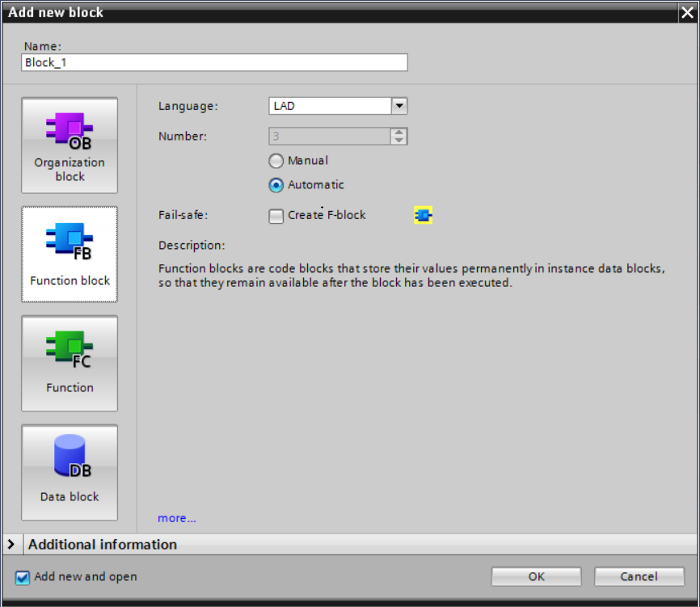Click the OK button
This screenshot has height=607, width=700.
click(x=537, y=576)
